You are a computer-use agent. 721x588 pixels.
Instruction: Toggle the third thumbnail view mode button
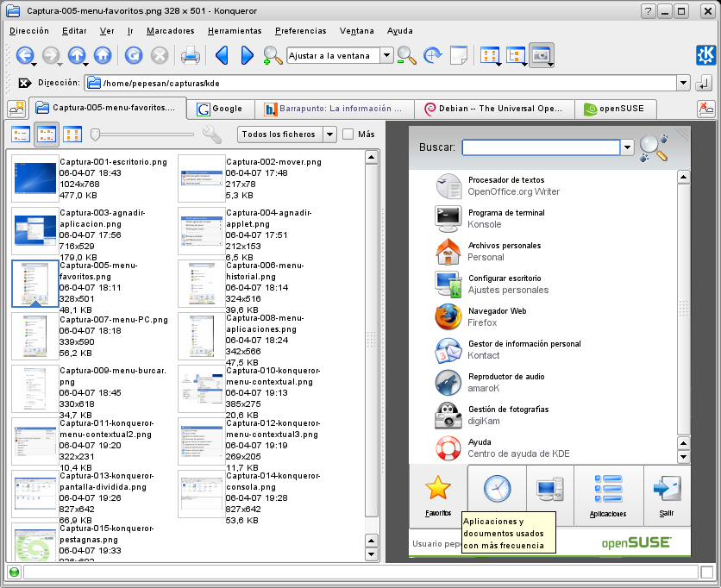click(72, 134)
